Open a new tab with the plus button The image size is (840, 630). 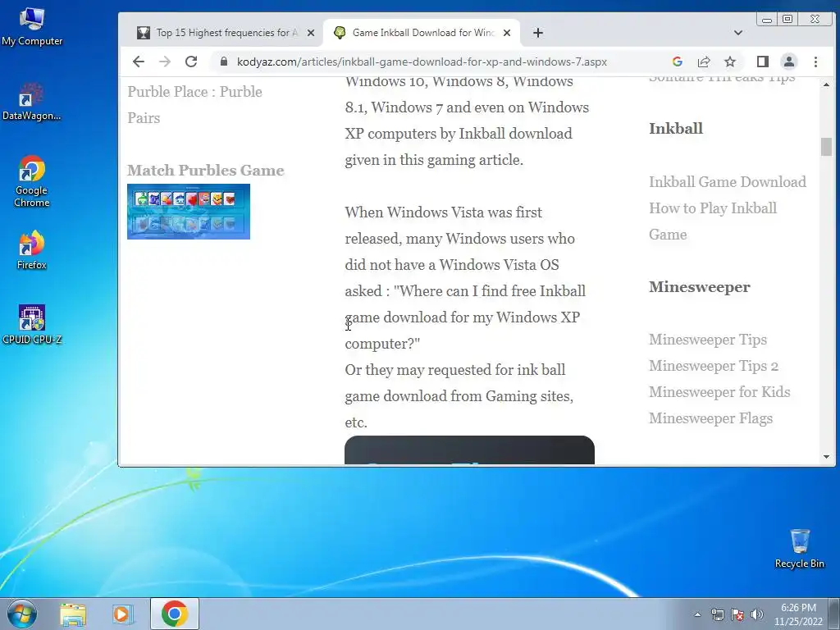538,33
